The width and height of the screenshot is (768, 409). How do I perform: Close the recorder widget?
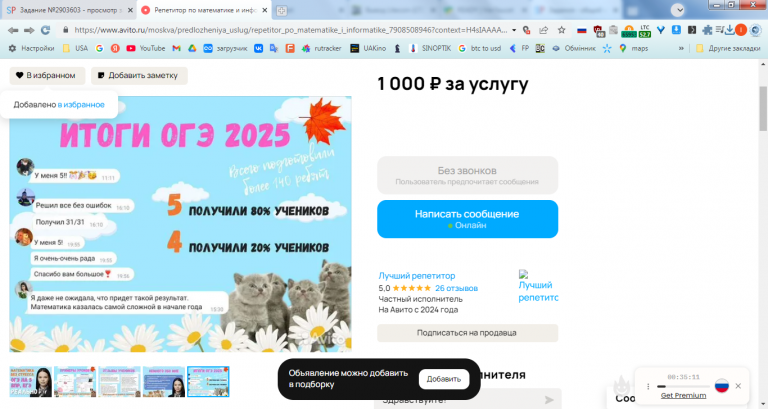point(738,386)
